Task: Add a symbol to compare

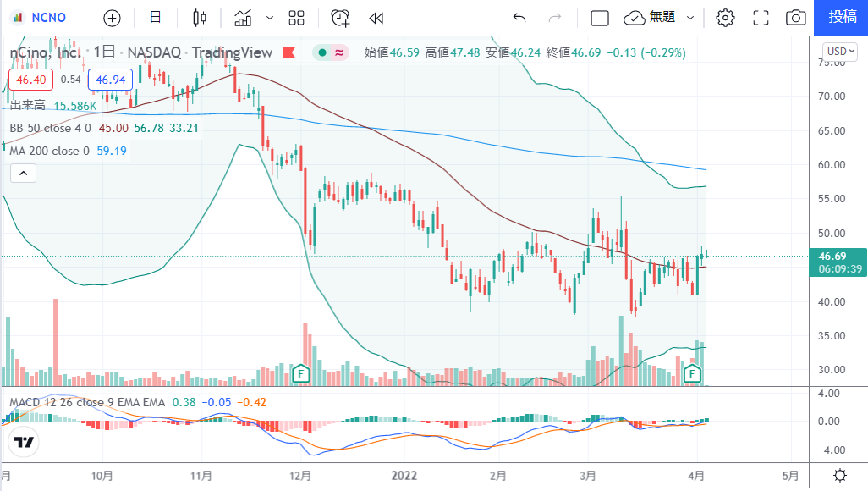Action: [x=112, y=19]
